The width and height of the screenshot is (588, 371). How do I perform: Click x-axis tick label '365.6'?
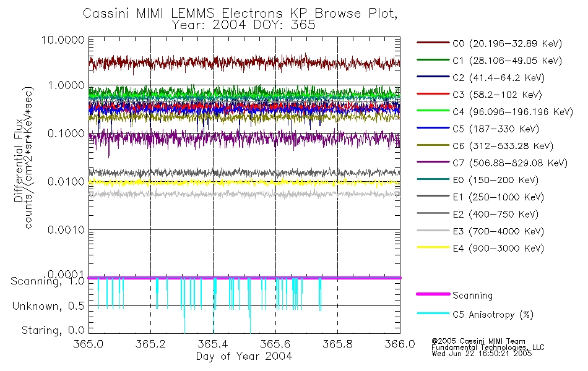pyautogui.click(x=275, y=344)
